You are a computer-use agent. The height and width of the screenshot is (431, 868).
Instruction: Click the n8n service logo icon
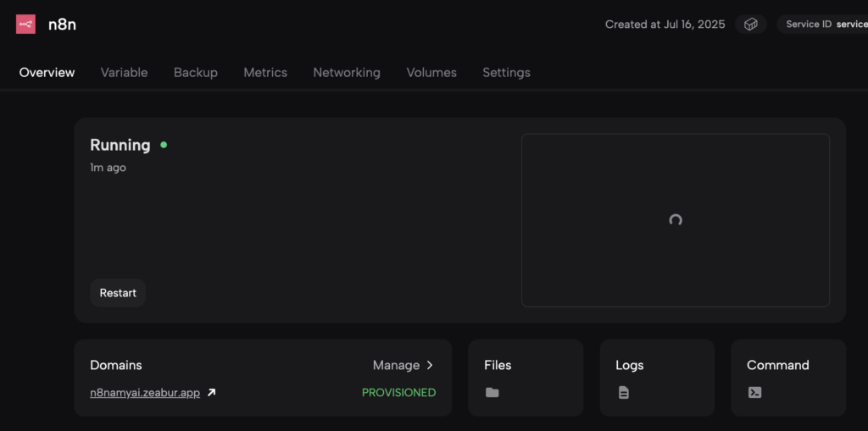[25, 25]
